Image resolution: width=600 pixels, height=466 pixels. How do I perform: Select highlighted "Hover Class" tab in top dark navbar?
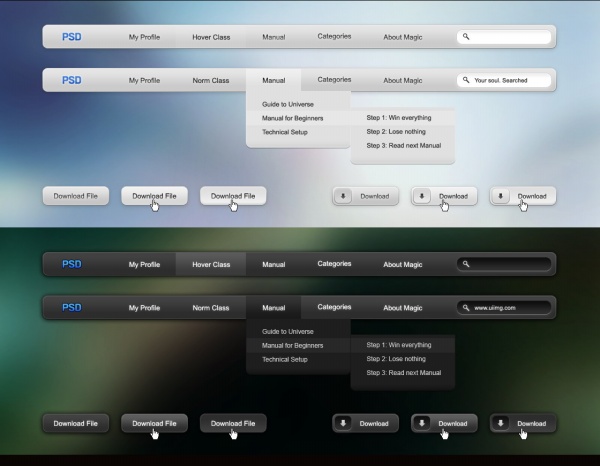point(211,265)
